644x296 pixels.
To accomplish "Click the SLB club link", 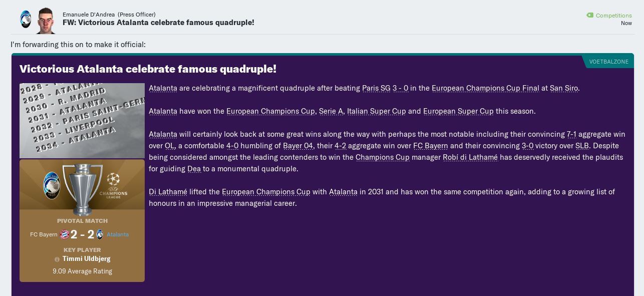I will point(582,146).
